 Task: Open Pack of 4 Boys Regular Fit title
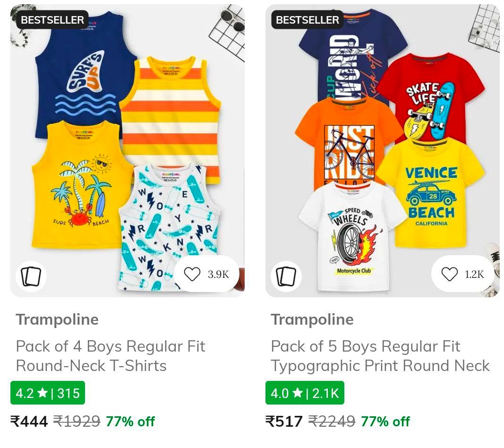[111, 356]
